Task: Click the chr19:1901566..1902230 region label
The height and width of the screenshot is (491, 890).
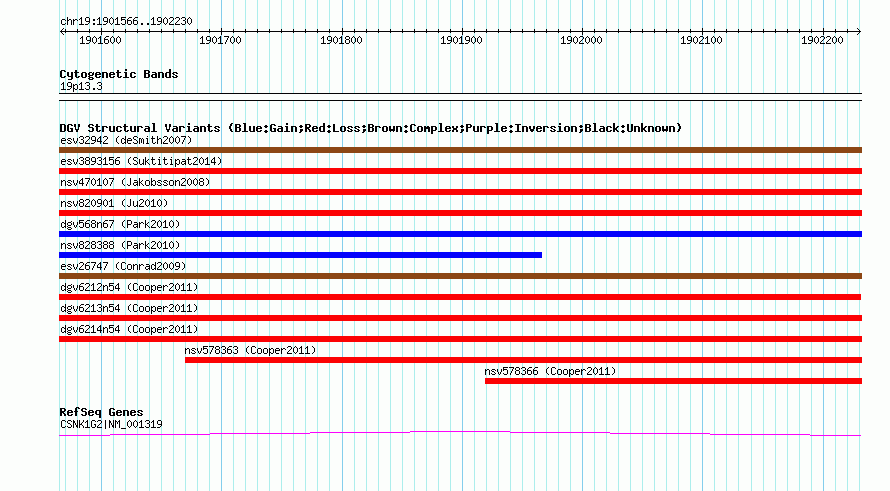Action: point(126,22)
